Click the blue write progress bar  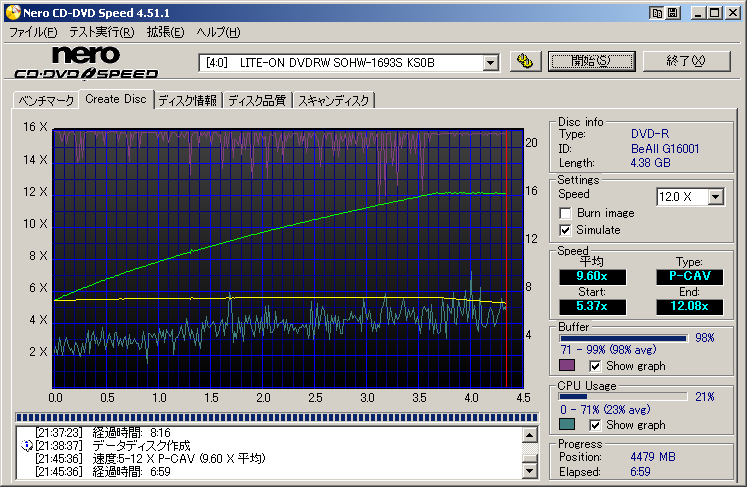pos(277,417)
